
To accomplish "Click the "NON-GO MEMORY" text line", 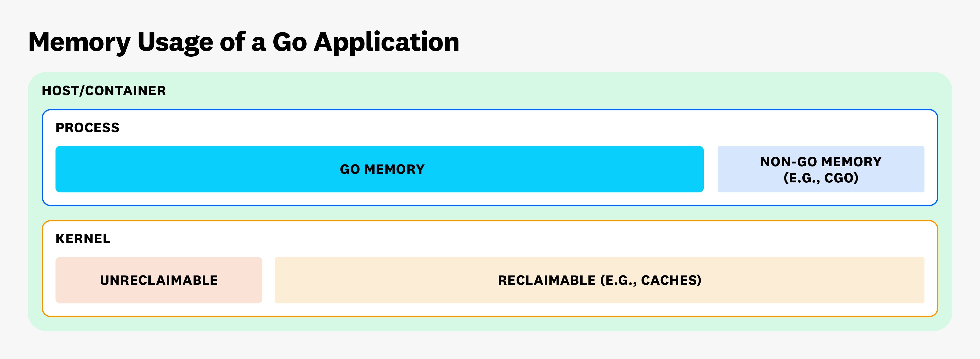I will click(x=821, y=162).
